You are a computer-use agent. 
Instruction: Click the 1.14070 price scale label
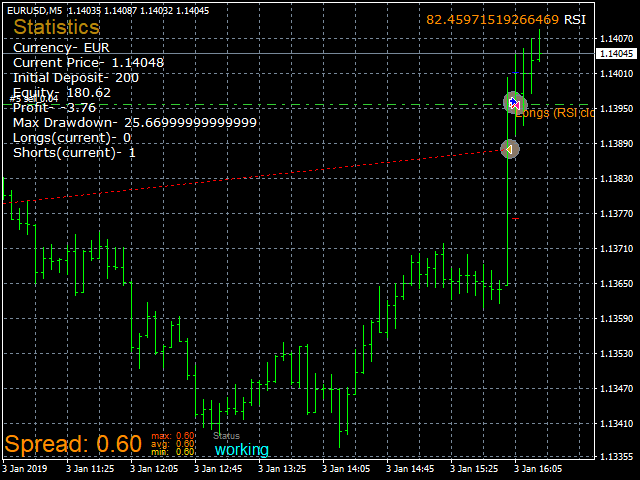(616, 39)
